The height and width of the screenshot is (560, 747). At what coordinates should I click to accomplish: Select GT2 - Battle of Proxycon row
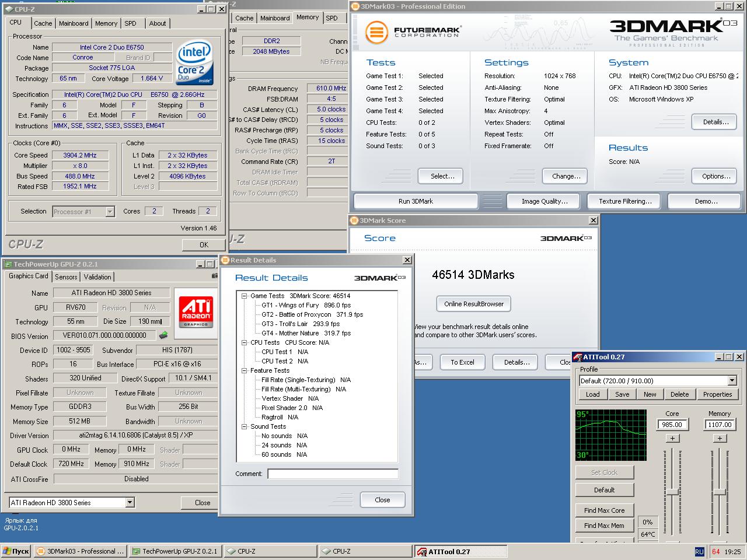pos(312,314)
